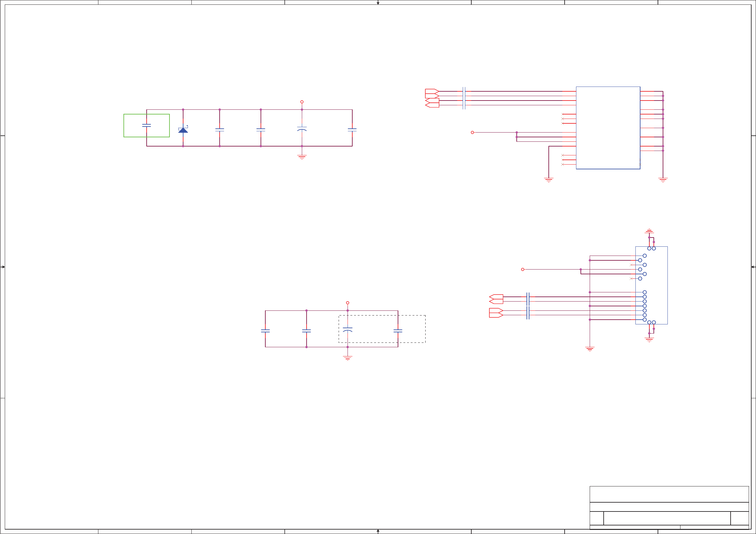Click the title block in bottom-right corner
Viewport: 756px width, 534px height.
[669, 507]
